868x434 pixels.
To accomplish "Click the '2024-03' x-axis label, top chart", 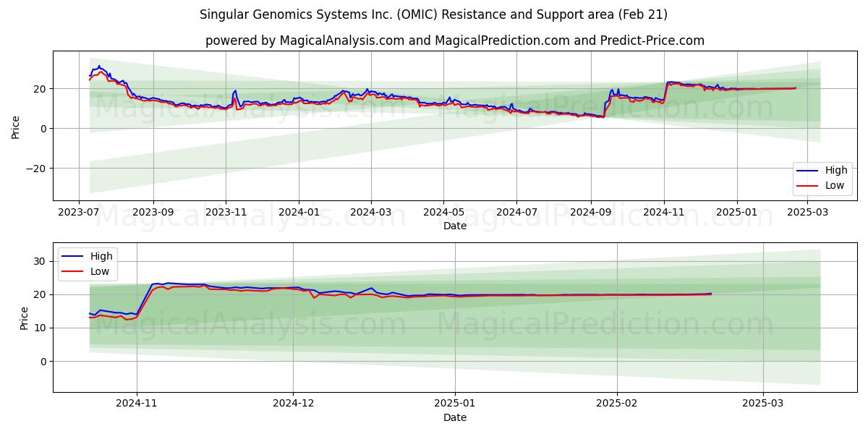I will click(371, 212).
